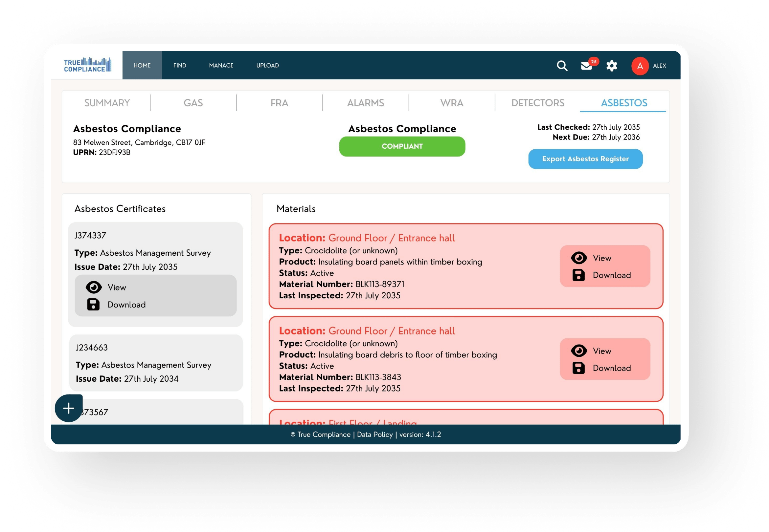Switch to the Gas tab
This screenshot has height=532, width=769.
coord(193,103)
